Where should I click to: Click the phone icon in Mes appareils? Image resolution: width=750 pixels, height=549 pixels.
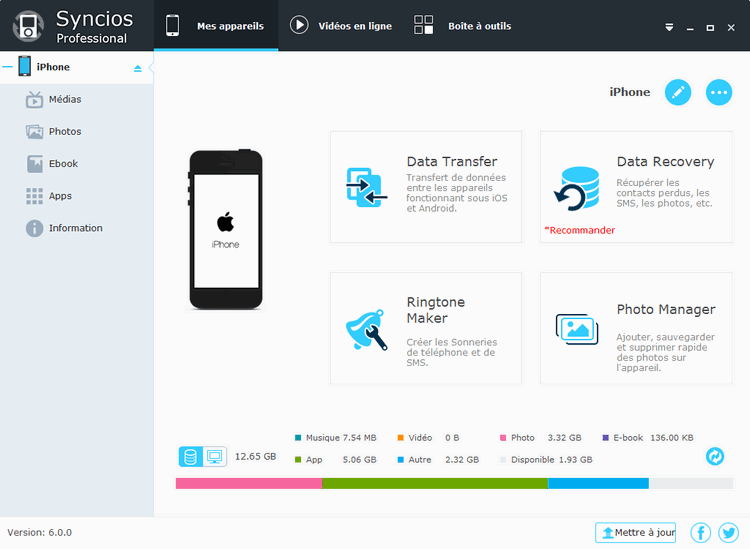pyautogui.click(x=172, y=25)
